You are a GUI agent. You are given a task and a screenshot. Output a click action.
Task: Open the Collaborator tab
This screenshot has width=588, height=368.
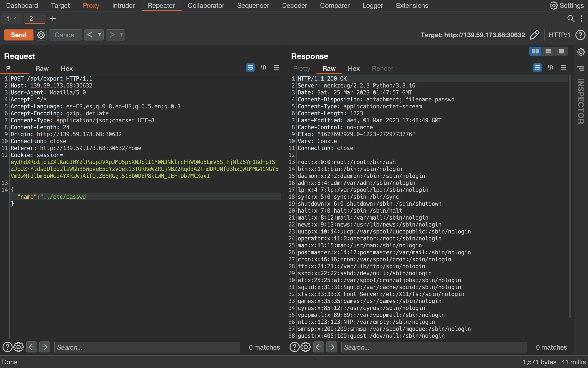point(206,5)
